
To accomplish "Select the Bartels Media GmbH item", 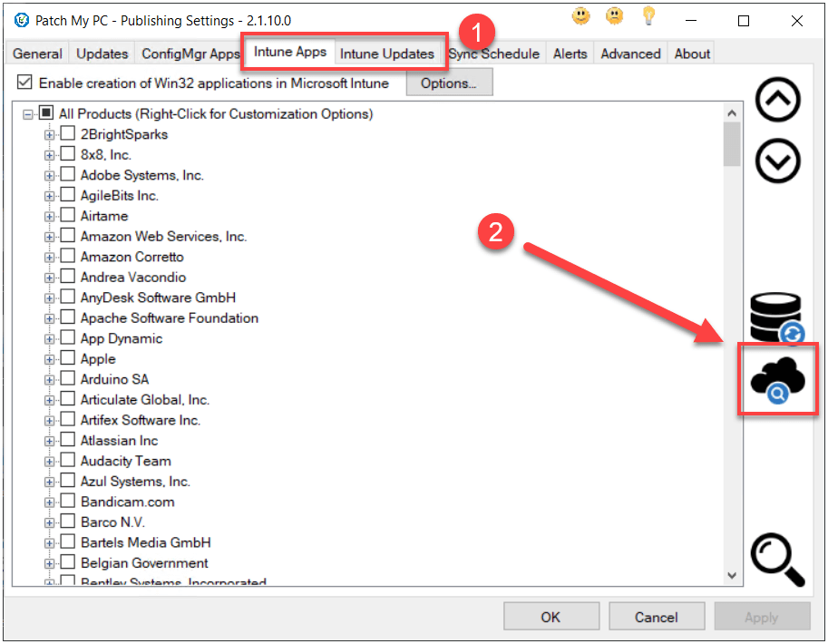I will [x=146, y=542].
